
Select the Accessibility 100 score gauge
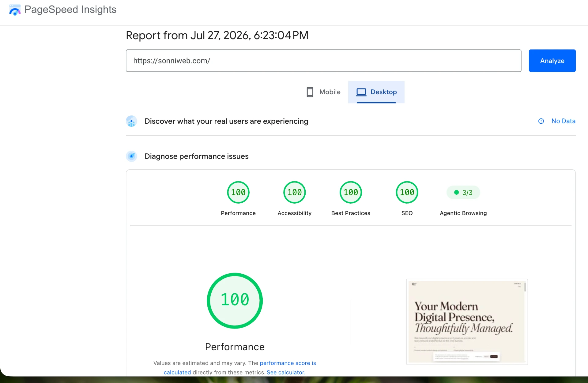[294, 192]
